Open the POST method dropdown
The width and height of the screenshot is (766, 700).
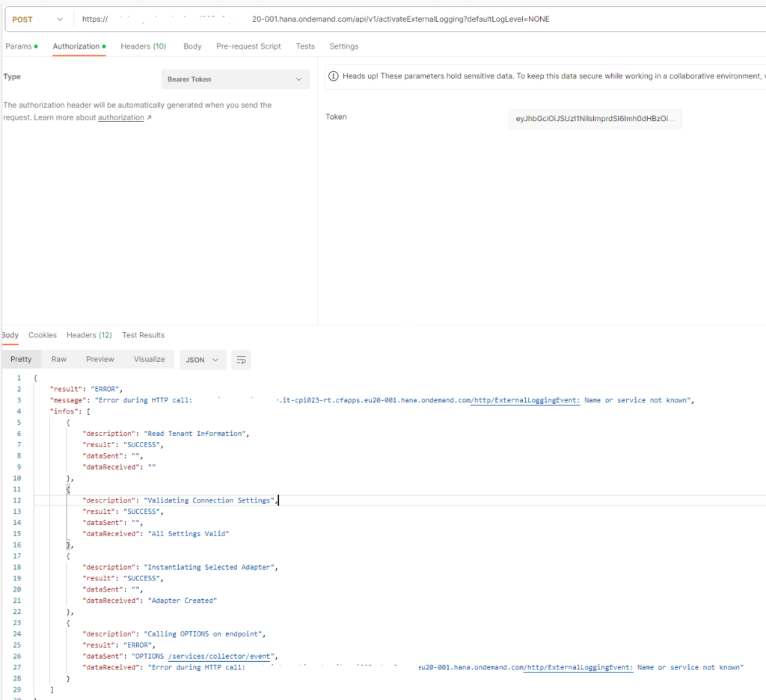pos(38,19)
